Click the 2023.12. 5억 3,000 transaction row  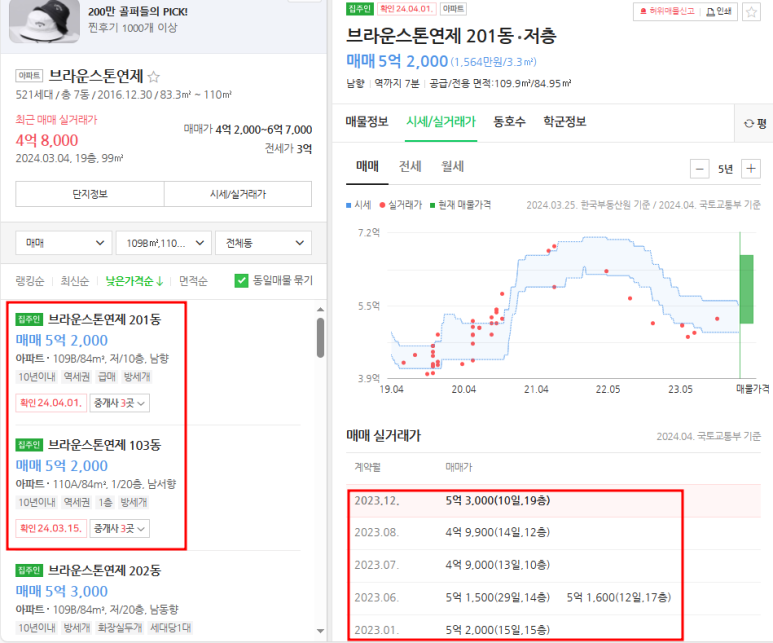pyautogui.click(x=554, y=500)
